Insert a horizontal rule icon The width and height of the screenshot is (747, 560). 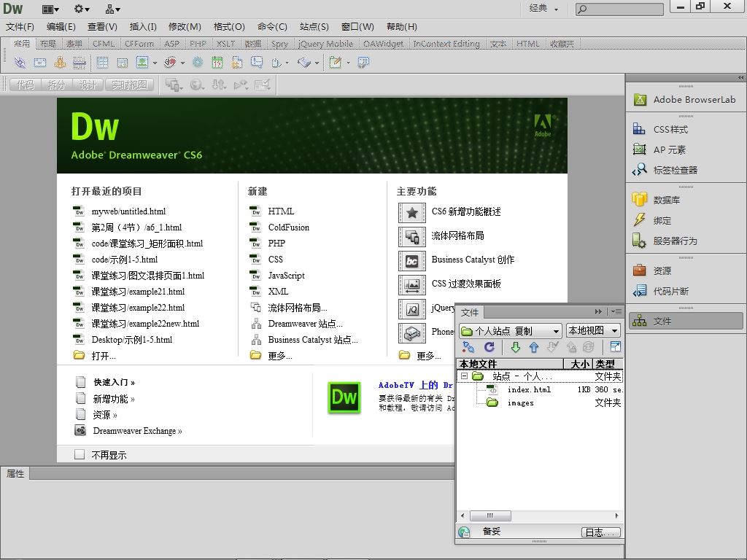click(80, 63)
